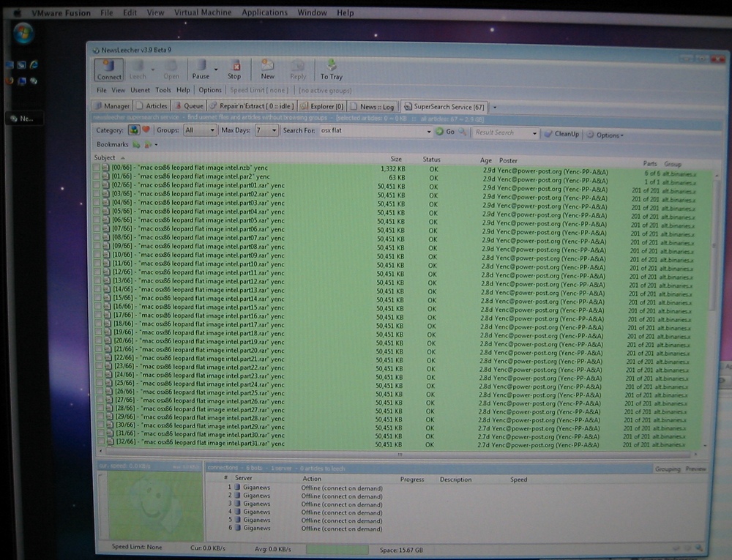Tick checkbox for row [00/66] nzb file
The image size is (732, 560).
pos(96,168)
